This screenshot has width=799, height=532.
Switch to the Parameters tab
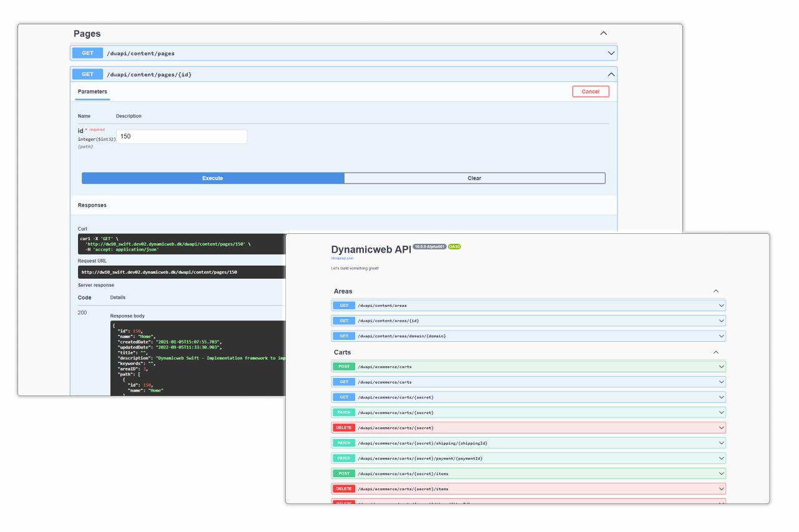(x=92, y=90)
